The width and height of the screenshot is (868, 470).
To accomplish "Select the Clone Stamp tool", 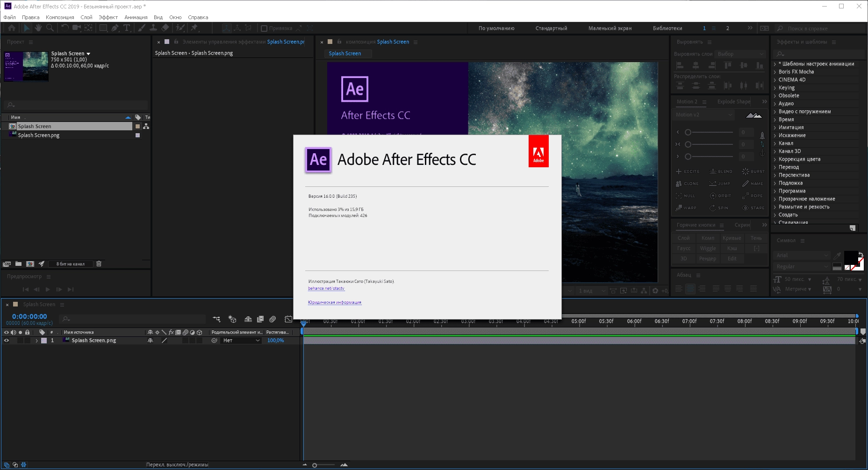I will [153, 28].
